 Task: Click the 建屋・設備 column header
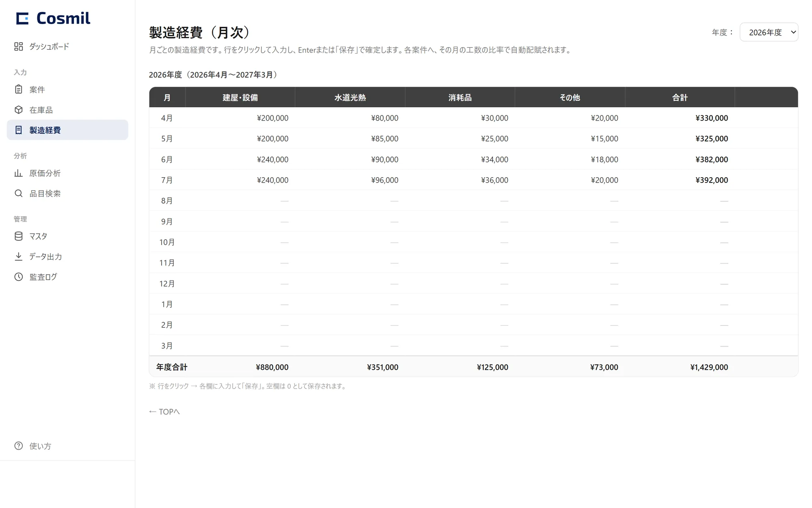(x=240, y=98)
